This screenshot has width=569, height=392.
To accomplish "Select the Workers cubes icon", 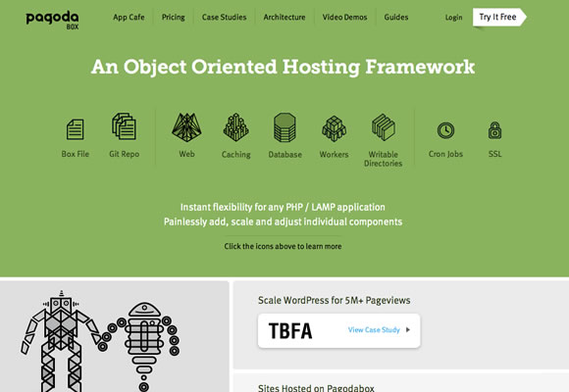I will coord(334,128).
